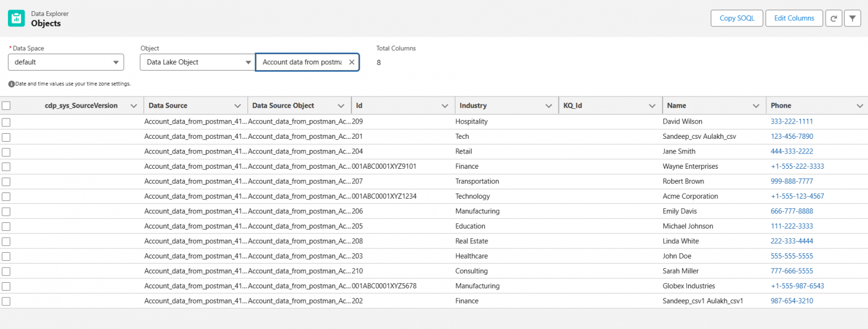Click the Copy SOQL button

point(736,18)
